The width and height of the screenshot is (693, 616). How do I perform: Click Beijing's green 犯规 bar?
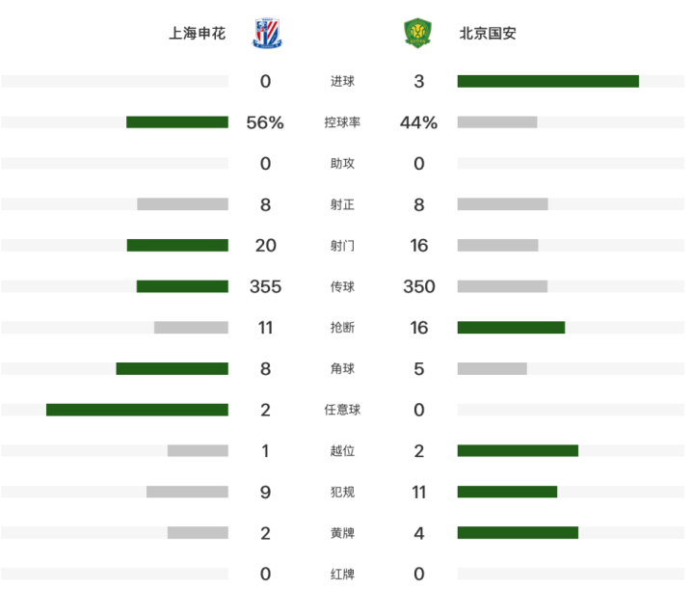point(507,492)
